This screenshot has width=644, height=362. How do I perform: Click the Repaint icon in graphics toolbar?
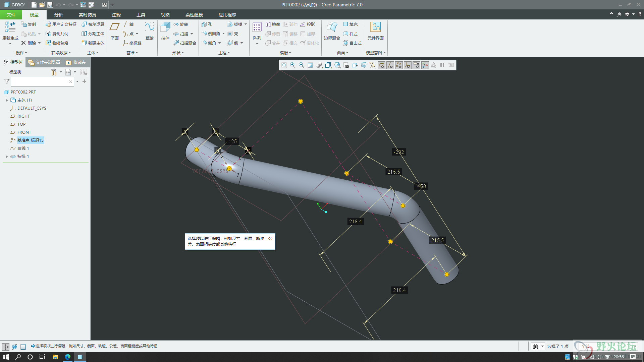(x=310, y=65)
